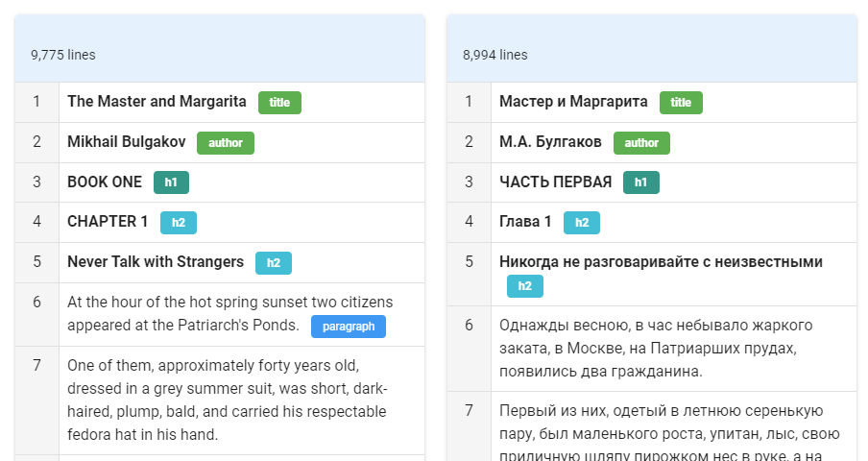
Task: Select the paragraph starting One of them
Action: pos(227,400)
